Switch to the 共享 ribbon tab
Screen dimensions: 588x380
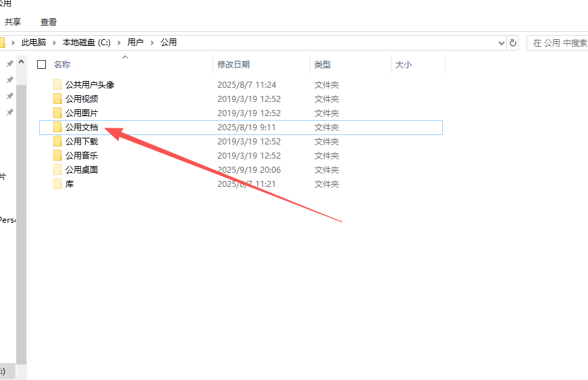13,22
